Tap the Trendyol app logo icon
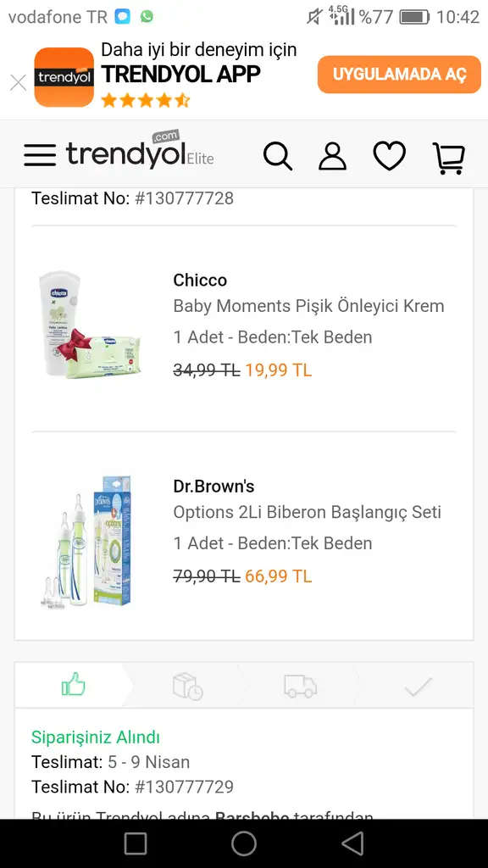The image size is (488, 868). point(64,77)
